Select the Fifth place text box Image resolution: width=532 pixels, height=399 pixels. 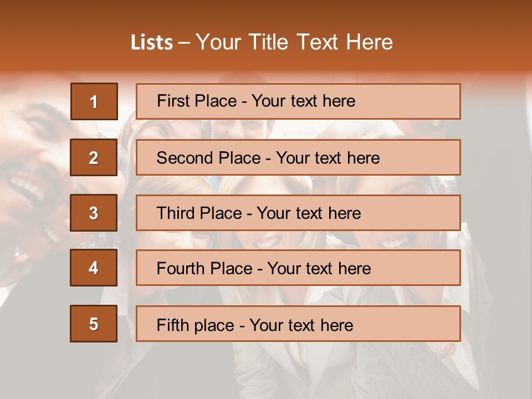(298, 324)
